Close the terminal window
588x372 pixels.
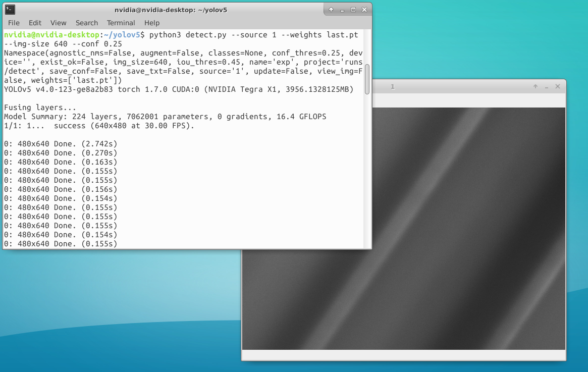coord(364,10)
